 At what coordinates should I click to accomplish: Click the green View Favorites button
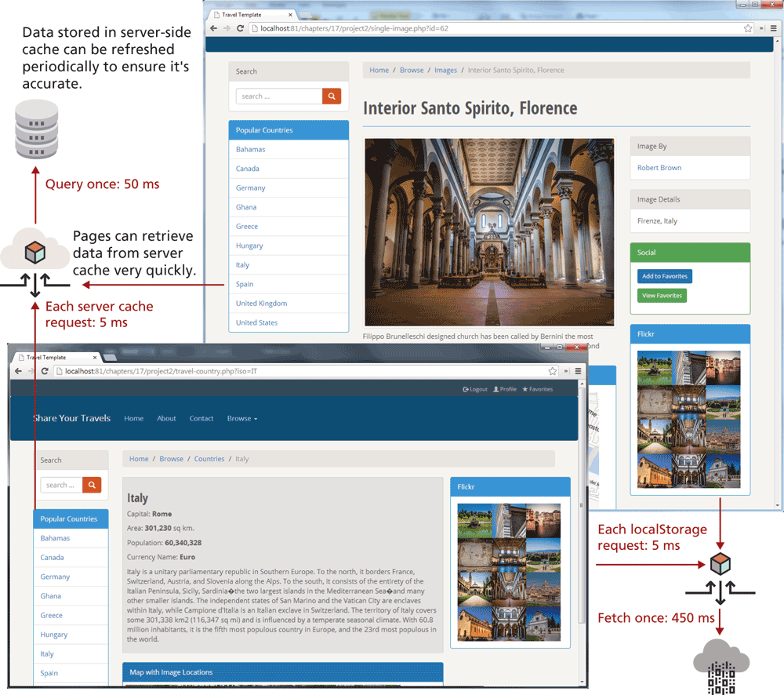tap(662, 296)
